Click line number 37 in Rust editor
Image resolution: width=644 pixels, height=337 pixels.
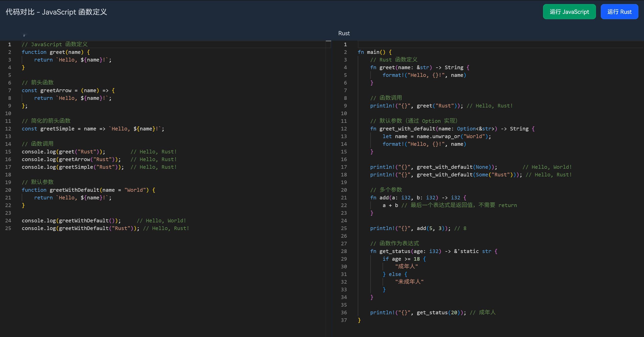click(x=344, y=320)
